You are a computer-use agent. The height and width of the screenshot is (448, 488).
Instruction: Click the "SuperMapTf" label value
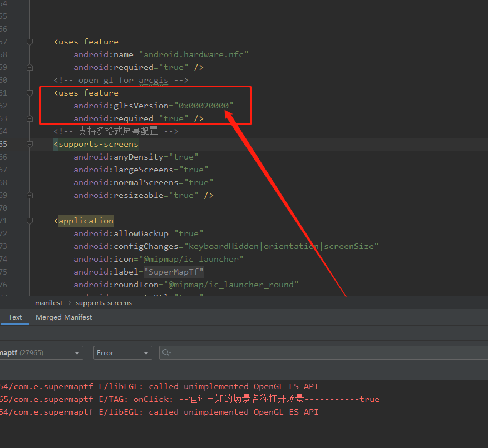[x=174, y=272]
